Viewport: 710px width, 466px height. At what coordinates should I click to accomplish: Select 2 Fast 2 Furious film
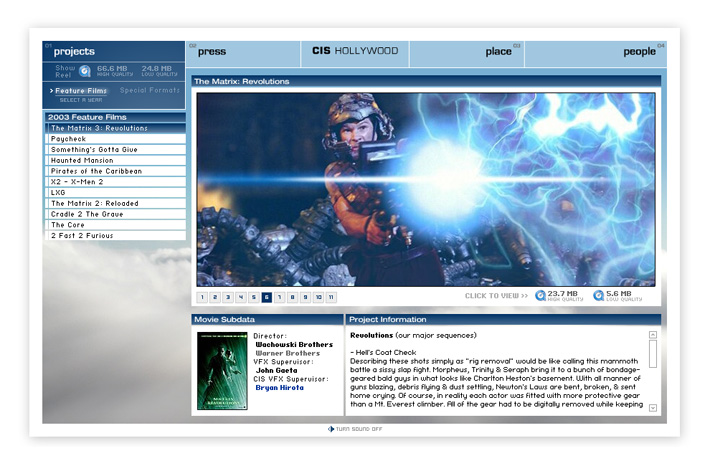[x=115, y=235]
